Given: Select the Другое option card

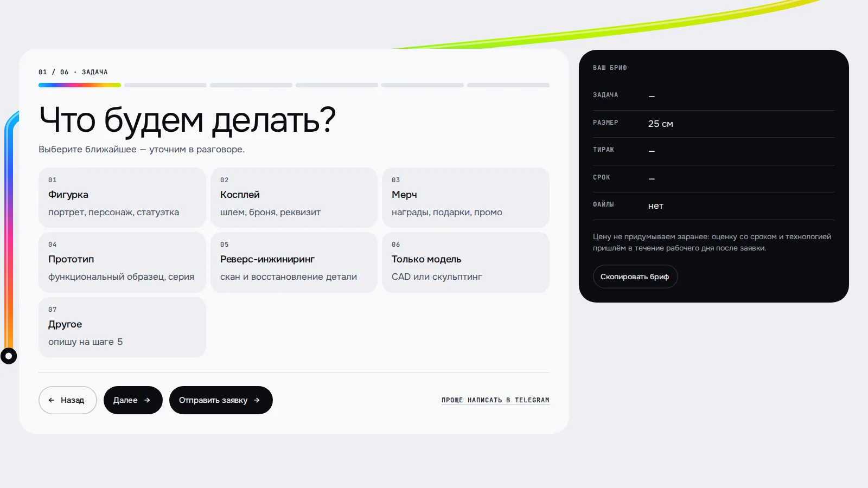Looking at the screenshot, I should [x=122, y=327].
